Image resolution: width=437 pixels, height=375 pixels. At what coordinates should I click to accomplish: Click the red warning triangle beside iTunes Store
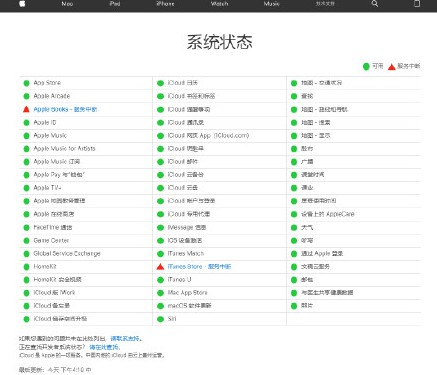click(x=160, y=266)
